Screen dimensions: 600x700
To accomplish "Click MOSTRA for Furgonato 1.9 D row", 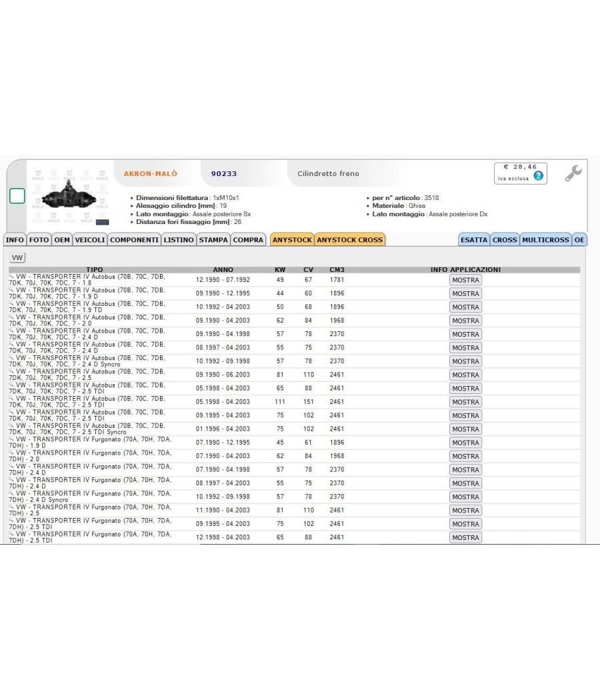I will tap(465, 443).
